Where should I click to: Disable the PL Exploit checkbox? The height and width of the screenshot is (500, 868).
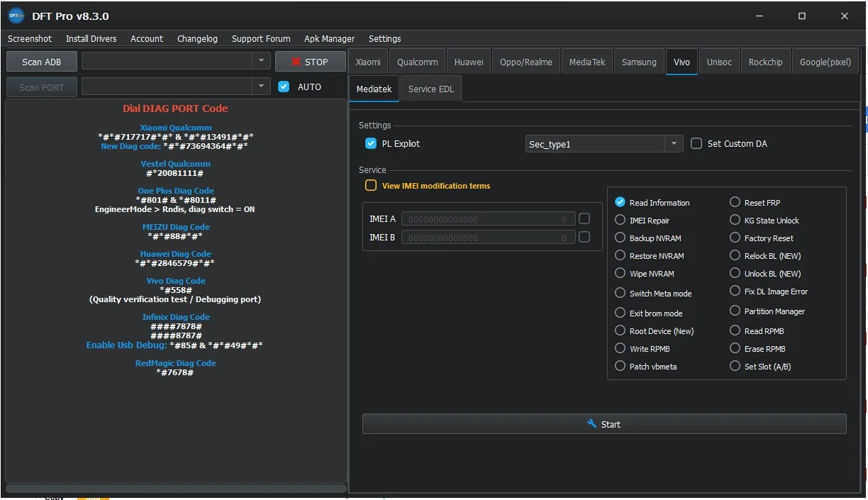point(371,143)
